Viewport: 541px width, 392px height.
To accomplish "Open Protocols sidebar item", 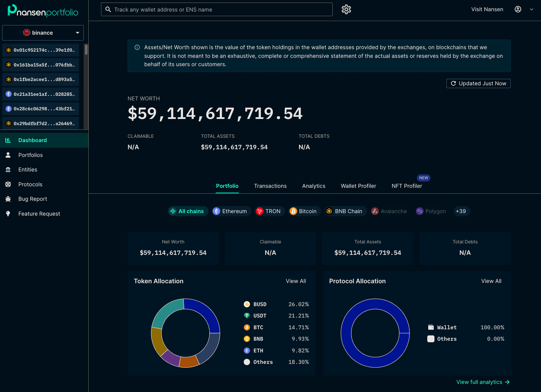I will tap(30, 185).
